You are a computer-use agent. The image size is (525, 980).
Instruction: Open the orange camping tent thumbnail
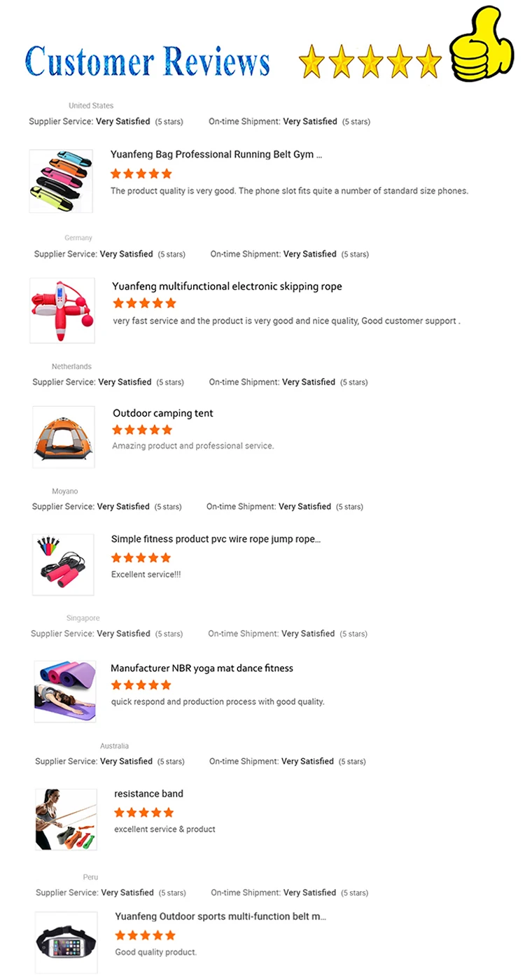click(x=64, y=437)
